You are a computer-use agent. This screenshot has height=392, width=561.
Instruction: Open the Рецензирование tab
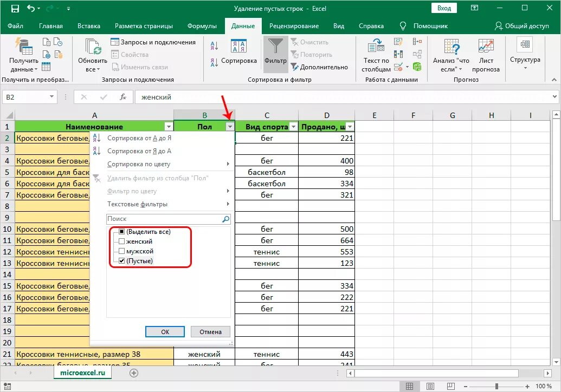294,26
